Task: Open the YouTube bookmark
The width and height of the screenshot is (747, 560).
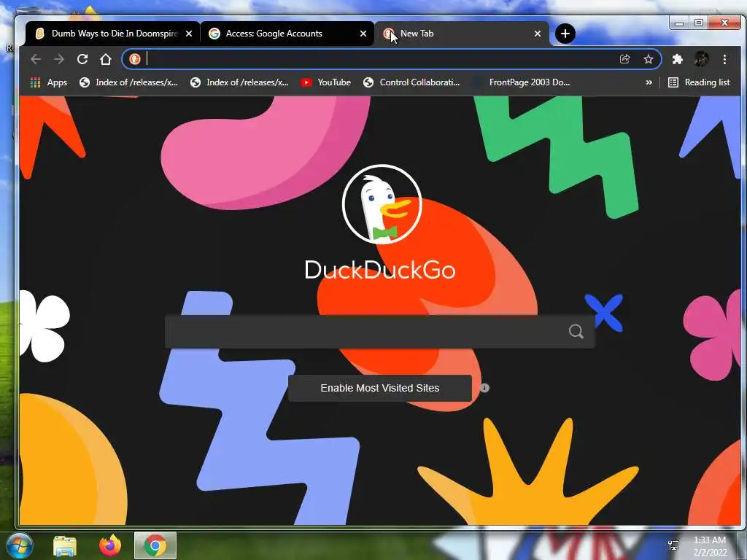Action: point(326,82)
